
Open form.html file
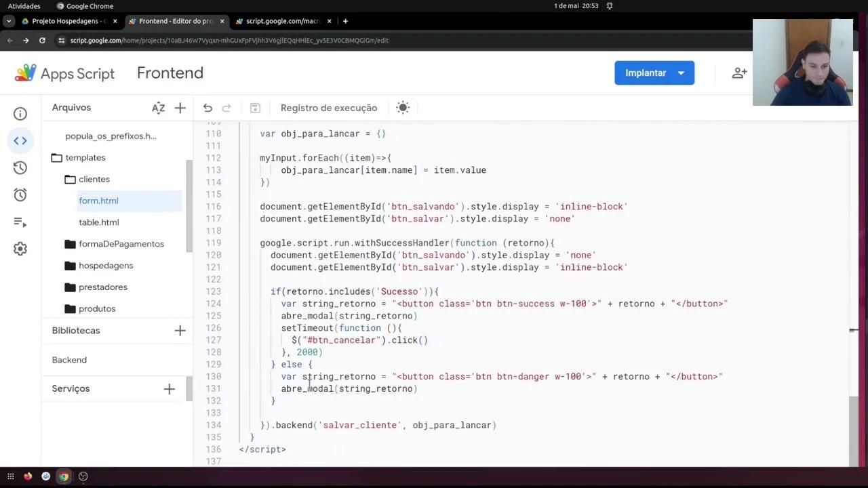click(98, 201)
